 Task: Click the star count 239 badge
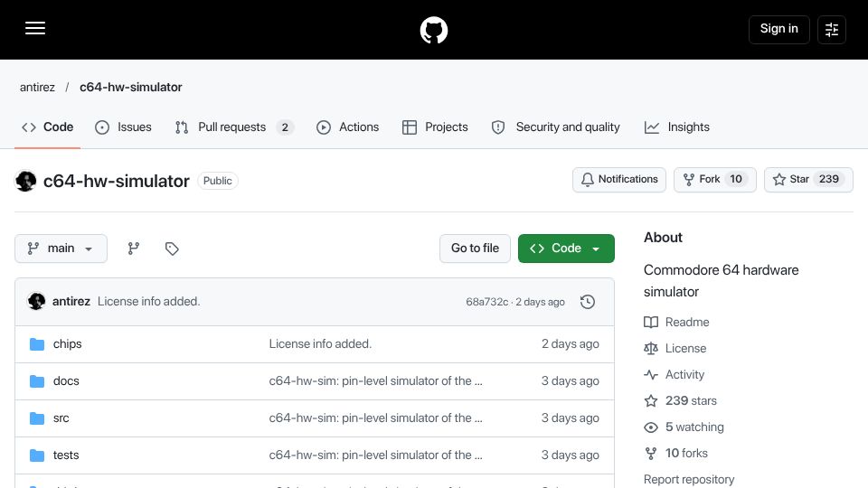click(x=829, y=179)
